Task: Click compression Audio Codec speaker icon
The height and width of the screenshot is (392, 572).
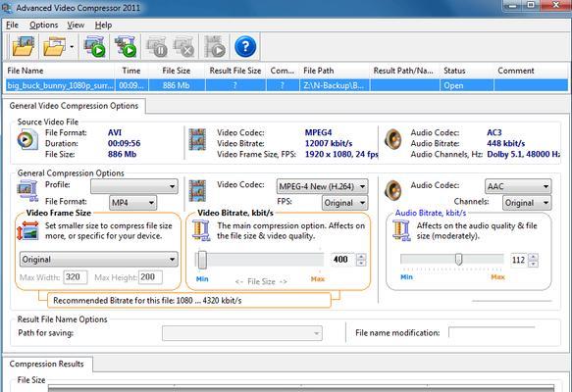Action: (393, 190)
